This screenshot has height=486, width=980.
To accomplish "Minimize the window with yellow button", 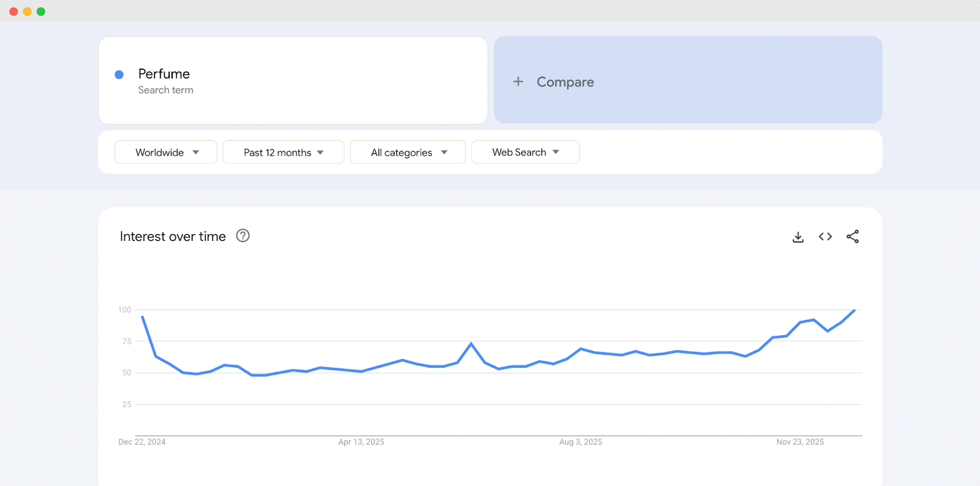I will pos(27,12).
